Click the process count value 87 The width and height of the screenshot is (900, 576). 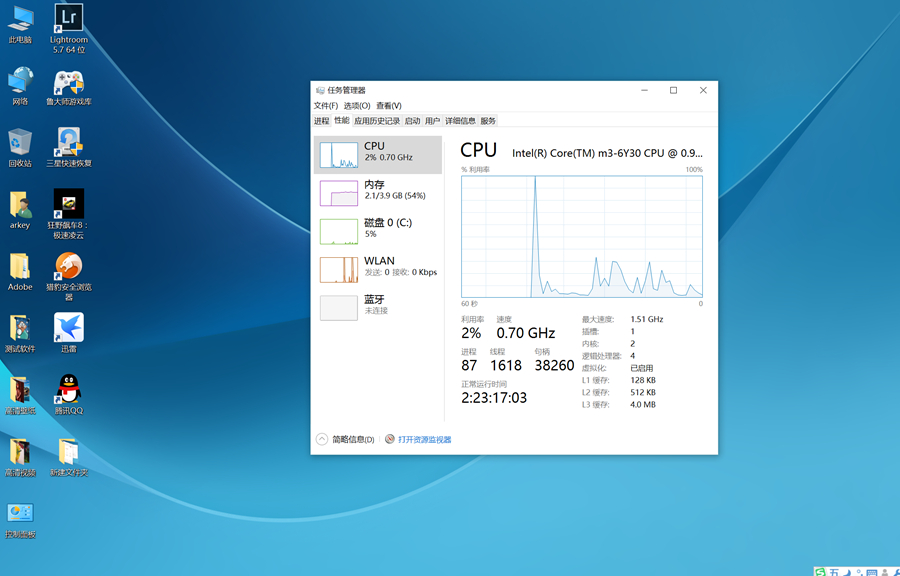point(469,365)
